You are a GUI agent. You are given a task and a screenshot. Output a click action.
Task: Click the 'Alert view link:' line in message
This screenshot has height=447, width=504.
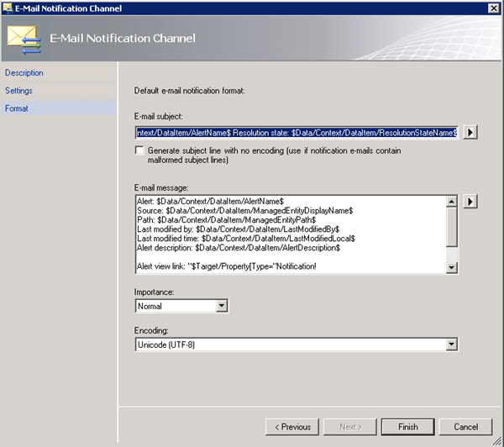pyautogui.click(x=227, y=266)
